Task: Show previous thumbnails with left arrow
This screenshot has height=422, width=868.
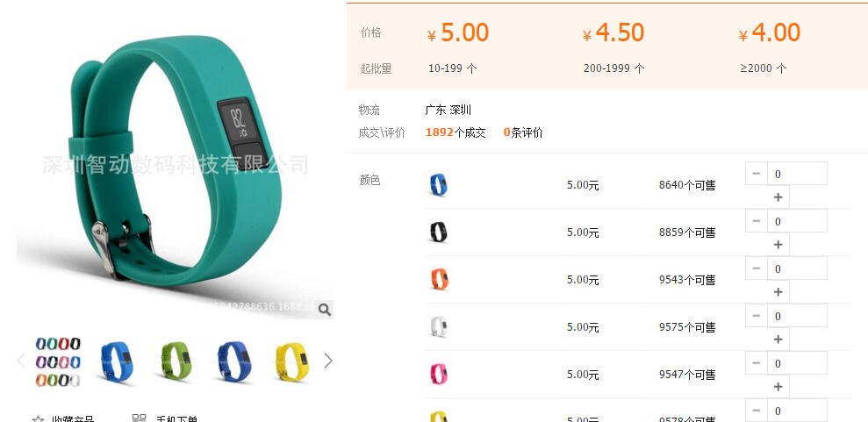Action: (21, 361)
